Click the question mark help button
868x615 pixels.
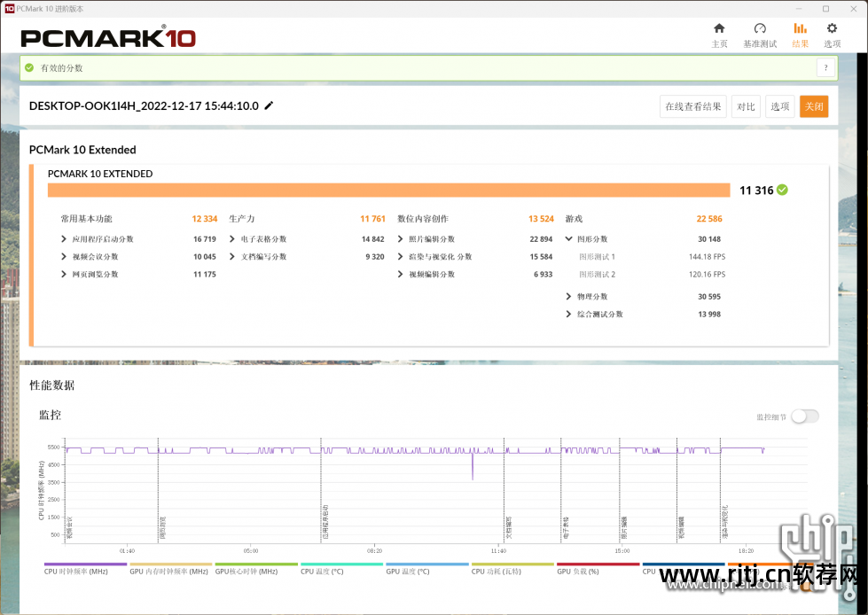click(825, 68)
